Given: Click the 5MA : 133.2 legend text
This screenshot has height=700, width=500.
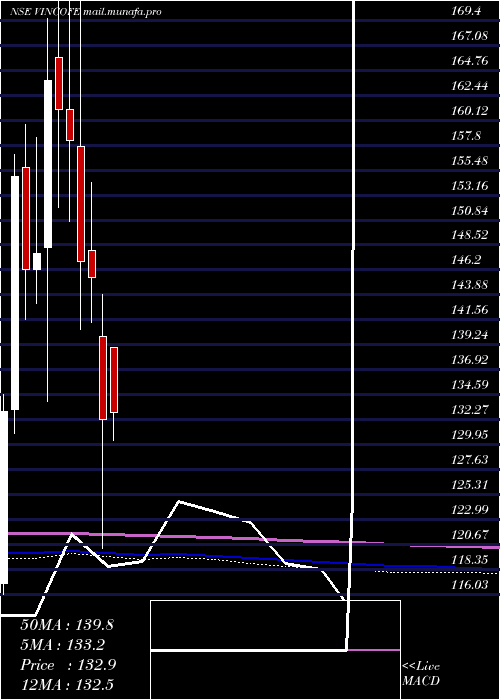Looking at the screenshot, I should click(62, 645).
